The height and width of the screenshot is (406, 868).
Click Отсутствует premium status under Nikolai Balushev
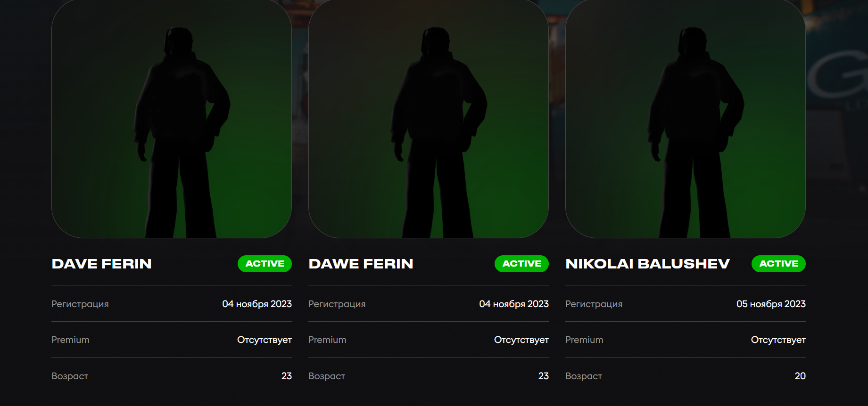click(778, 340)
